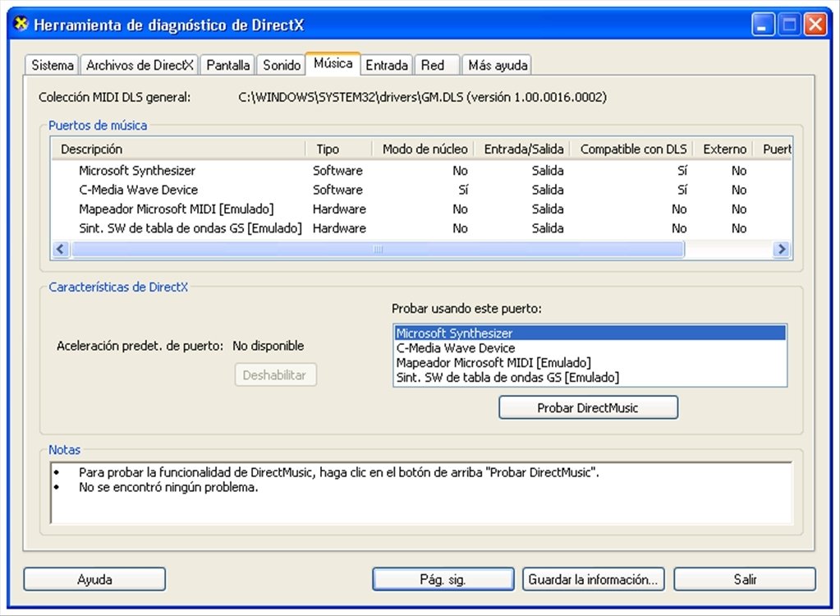Show the Más ayuda tab
Viewport: 840px width, 616px height.
(x=498, y=65)
